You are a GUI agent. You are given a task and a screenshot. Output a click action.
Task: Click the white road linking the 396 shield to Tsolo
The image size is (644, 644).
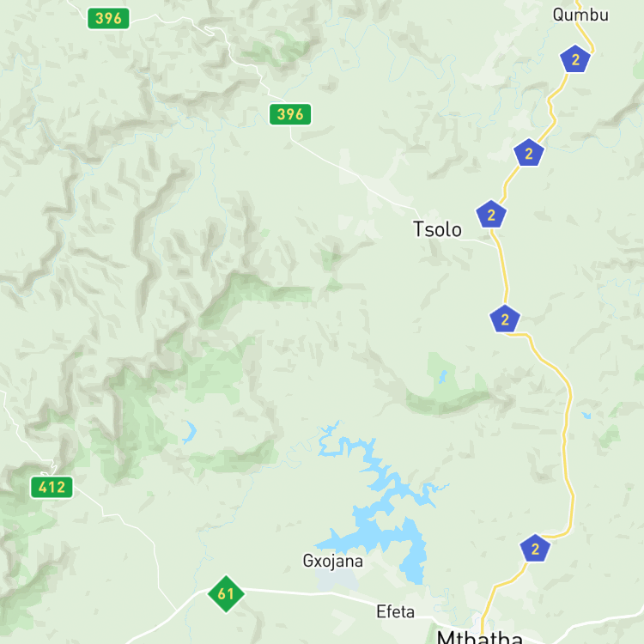pyautogui.click(x=353, y=173)
